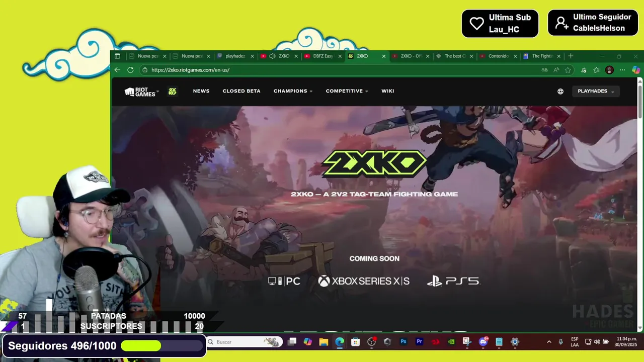Open Microsoft Edge taskbar icon
Image resolution: width=644 pixels, height=362 pixels.
(340, 342)
